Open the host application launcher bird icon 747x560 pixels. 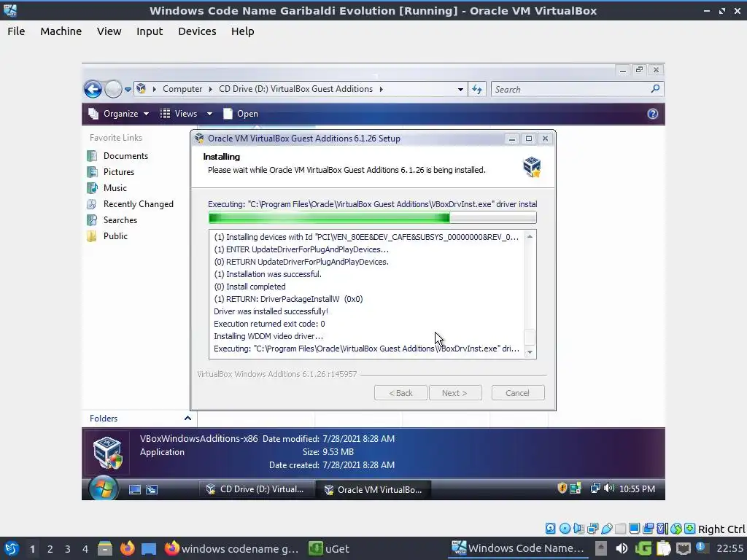12,548
